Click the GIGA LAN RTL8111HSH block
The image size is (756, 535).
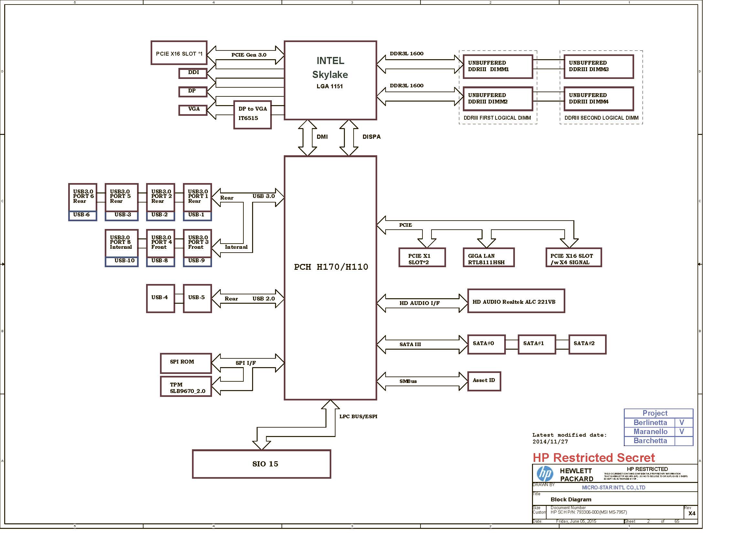[489, 257]
